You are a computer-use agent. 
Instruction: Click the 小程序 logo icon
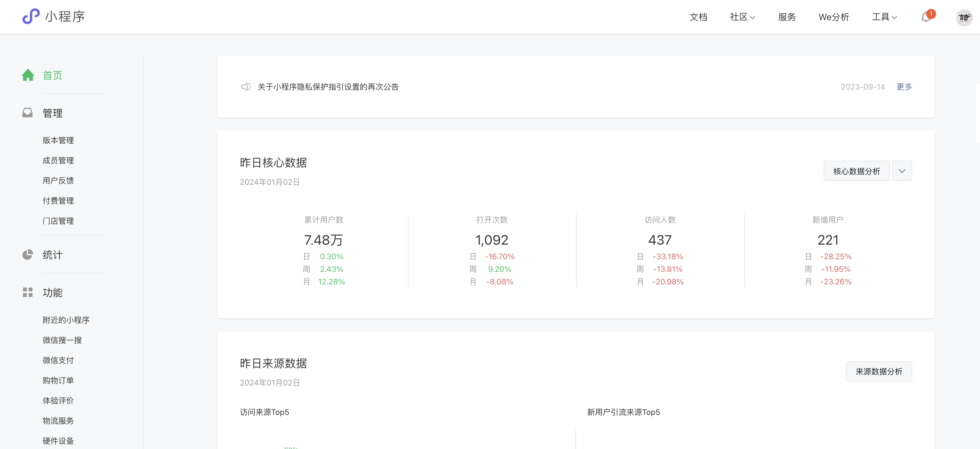(31, 16)
